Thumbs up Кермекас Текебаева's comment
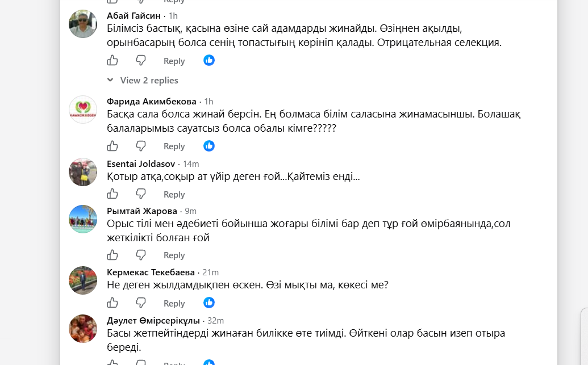 coord(112,303)
